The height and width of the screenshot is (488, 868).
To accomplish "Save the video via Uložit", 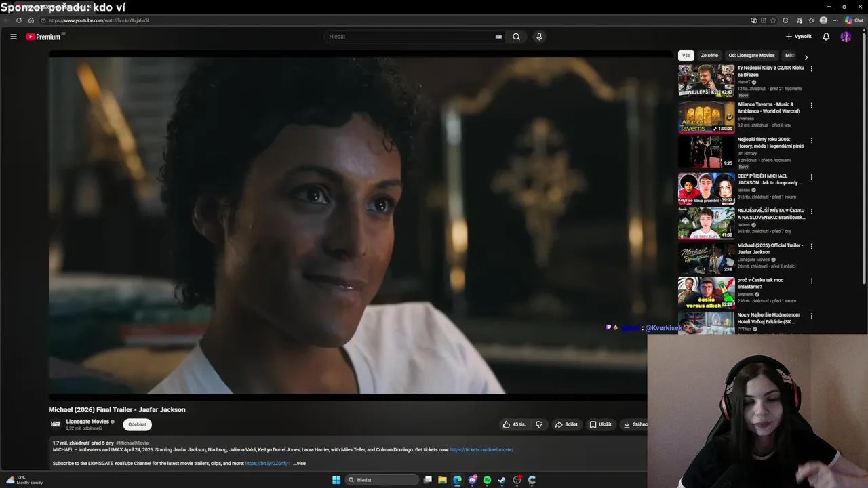I will click(x=600, y=424).
